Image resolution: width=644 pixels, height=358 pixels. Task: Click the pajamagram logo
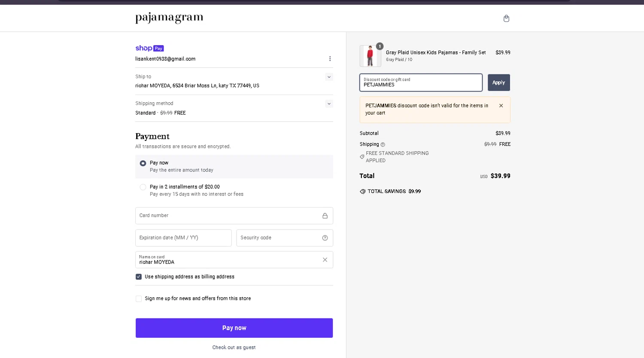[x=169, y=18]
